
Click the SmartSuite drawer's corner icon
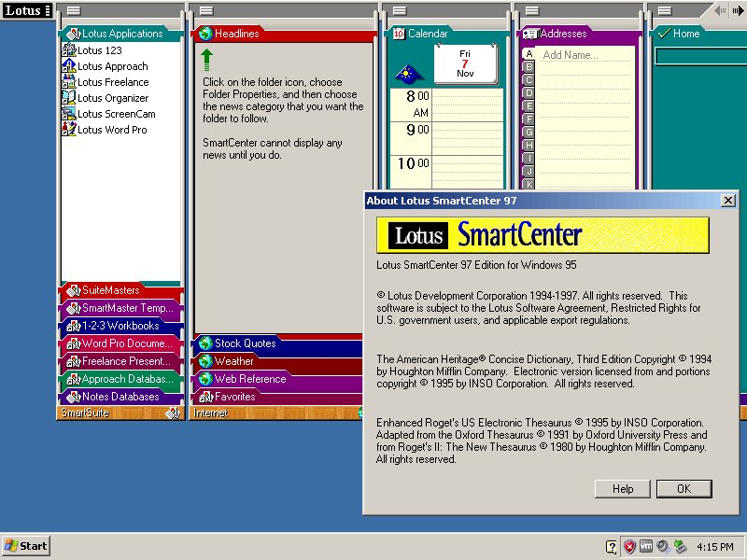173,413
